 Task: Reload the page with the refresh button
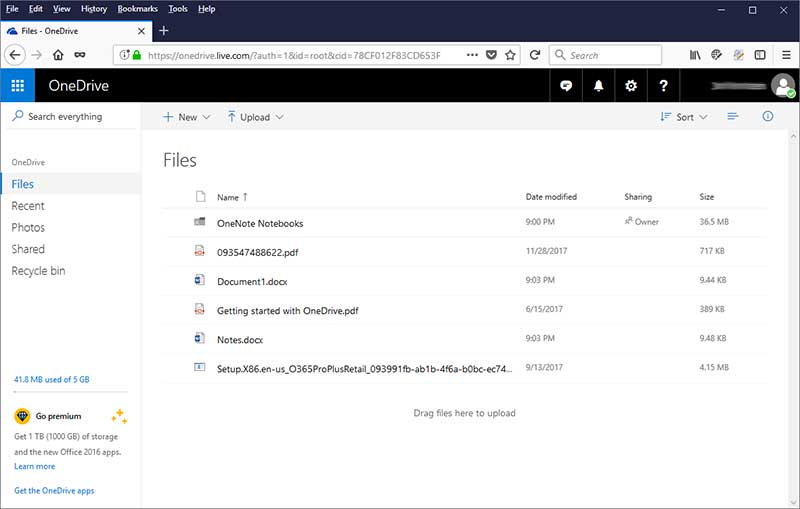pyautogui.click(x=535, y=55)
